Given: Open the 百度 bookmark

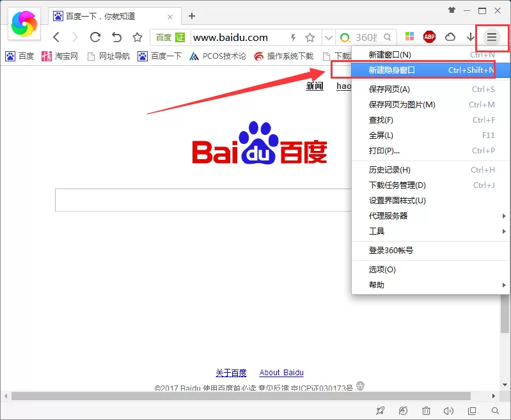Looking at the screenshot, I should [20, 56].
